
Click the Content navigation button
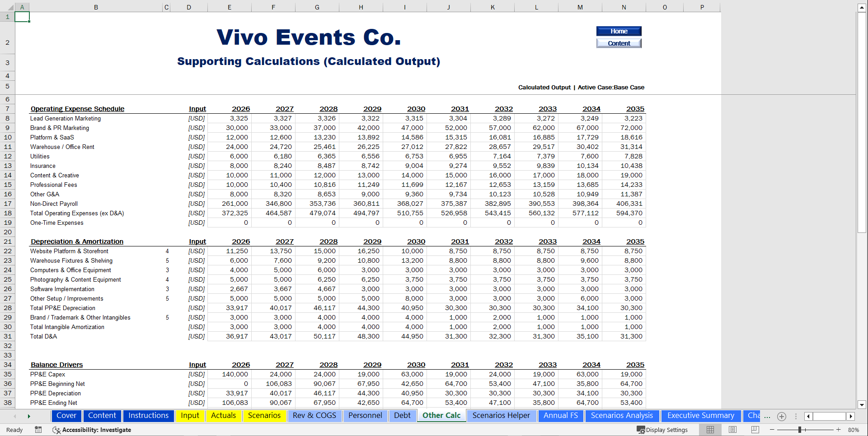619,43
